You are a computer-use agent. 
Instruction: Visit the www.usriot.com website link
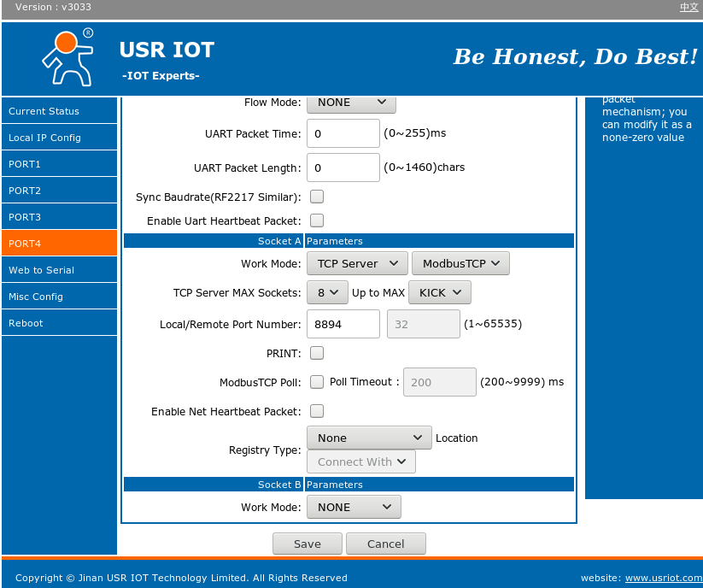point(664,578)
